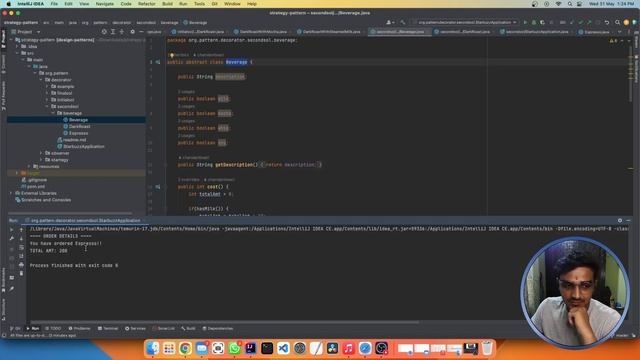Open the Problems tool window
This screenshot has width=640, height=360.
(x=80, y=329)
